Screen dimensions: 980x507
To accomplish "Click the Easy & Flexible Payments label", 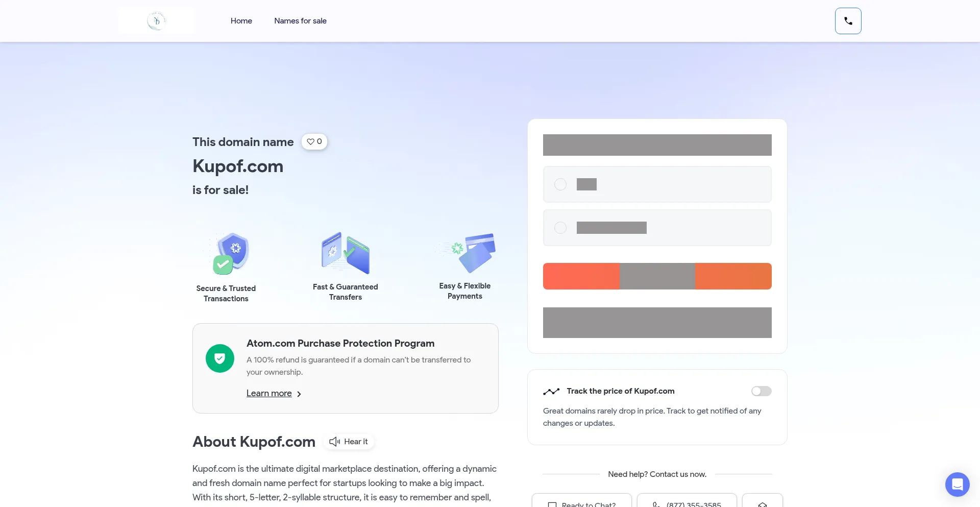I will tap(465, 291).
